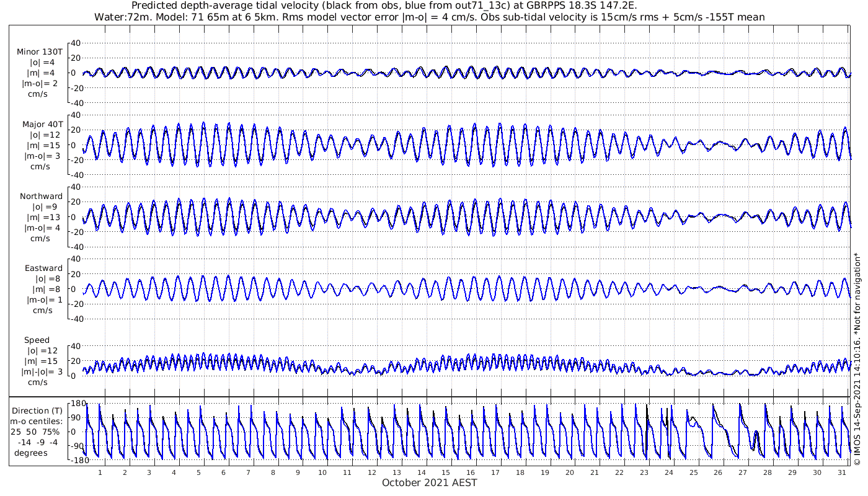This screenshot has width=868, height=496.
Task: Click the -180 tick label on Direction axis
Action: pyautogui.click(x=76, y=460)
